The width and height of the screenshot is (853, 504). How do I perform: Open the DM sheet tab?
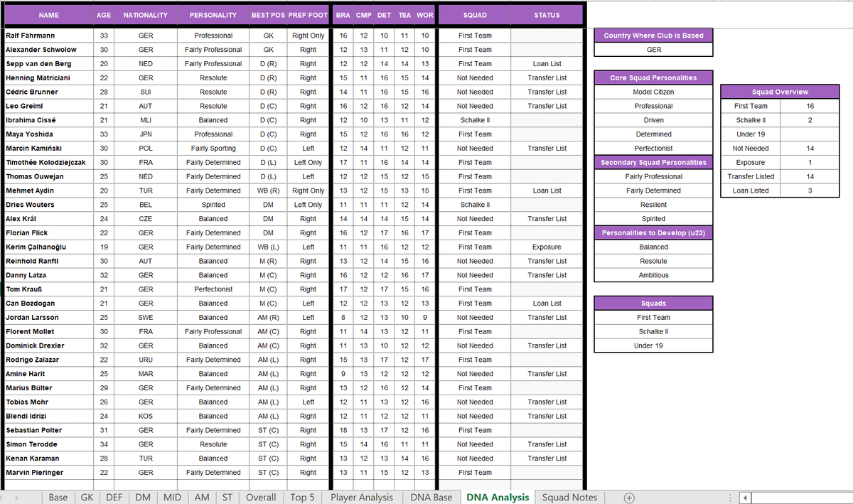[x=143, y=498]
